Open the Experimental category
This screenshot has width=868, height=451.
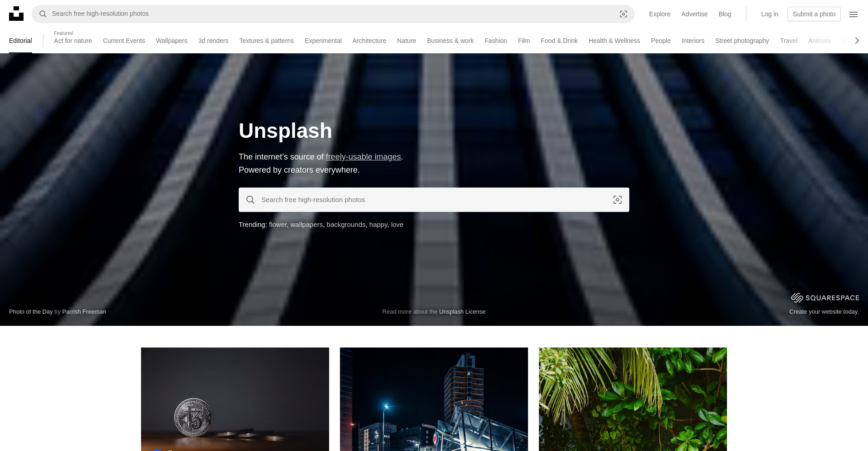(323, 41)
